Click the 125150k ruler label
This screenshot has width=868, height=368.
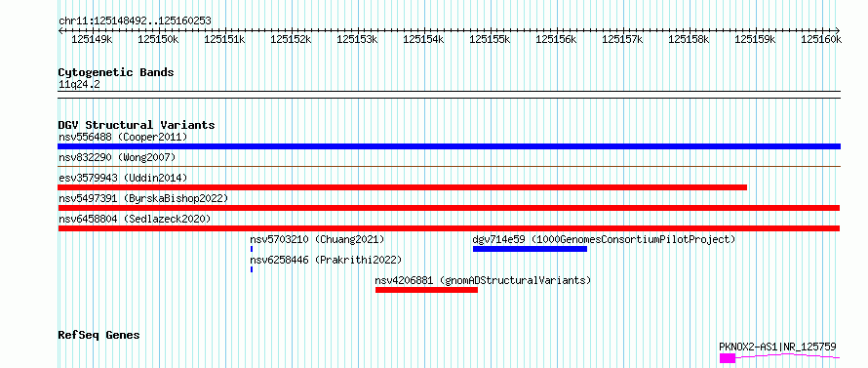click(158, 39)
